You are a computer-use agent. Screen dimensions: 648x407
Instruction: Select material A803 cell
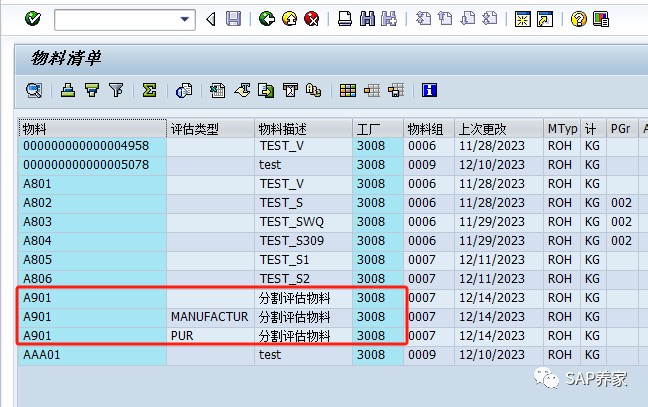click(x=92, y=222)
